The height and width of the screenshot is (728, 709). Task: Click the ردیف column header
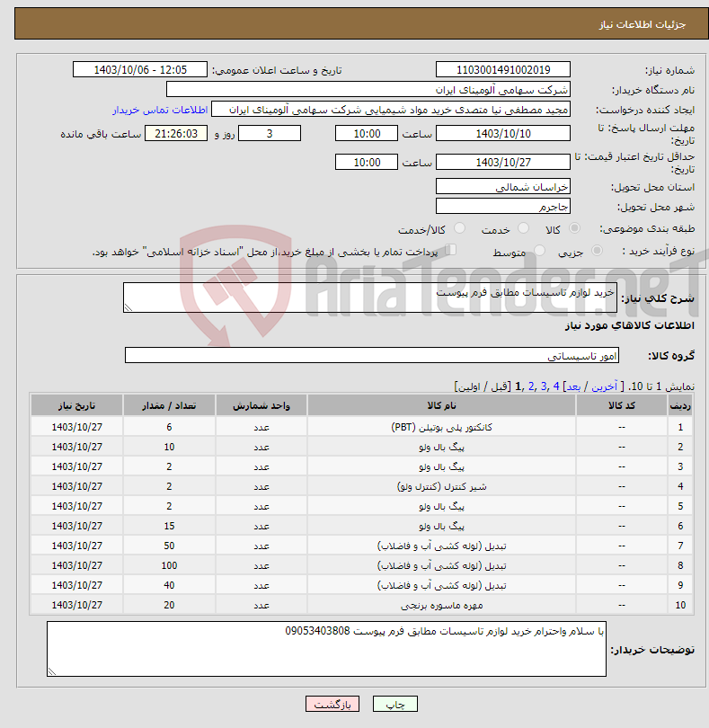tap(680, 405)
